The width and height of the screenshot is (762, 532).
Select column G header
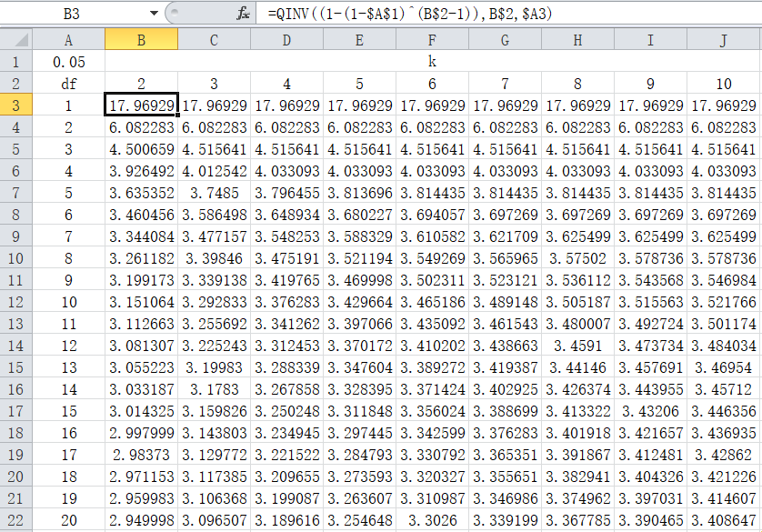click(505, 39)
